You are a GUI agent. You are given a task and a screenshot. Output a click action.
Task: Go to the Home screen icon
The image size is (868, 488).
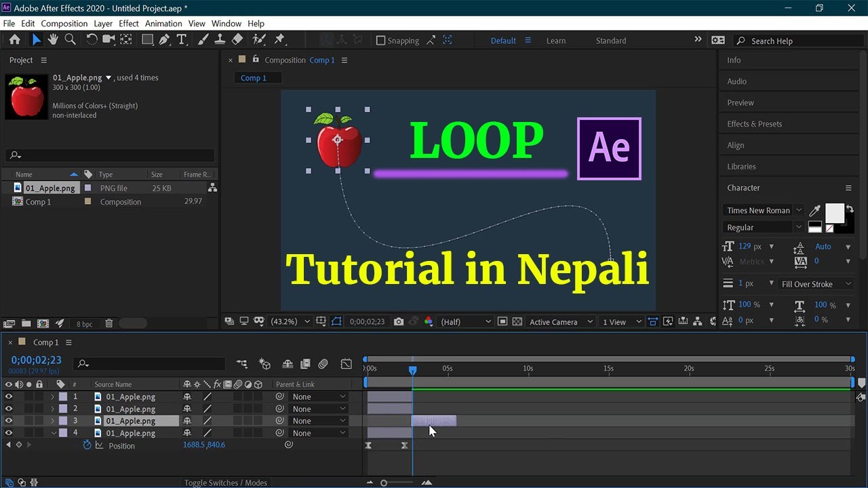pos(14,40)
